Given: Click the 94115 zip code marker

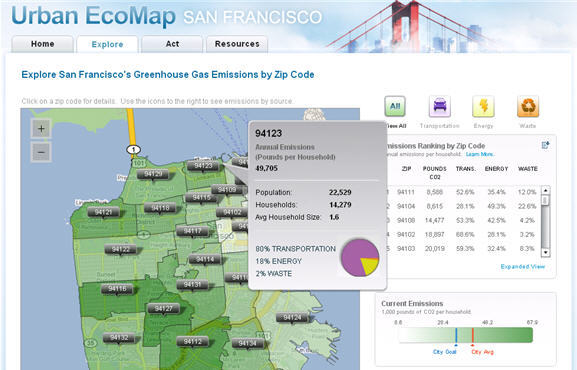Looking at the screenshot, I should coord(202,198).
